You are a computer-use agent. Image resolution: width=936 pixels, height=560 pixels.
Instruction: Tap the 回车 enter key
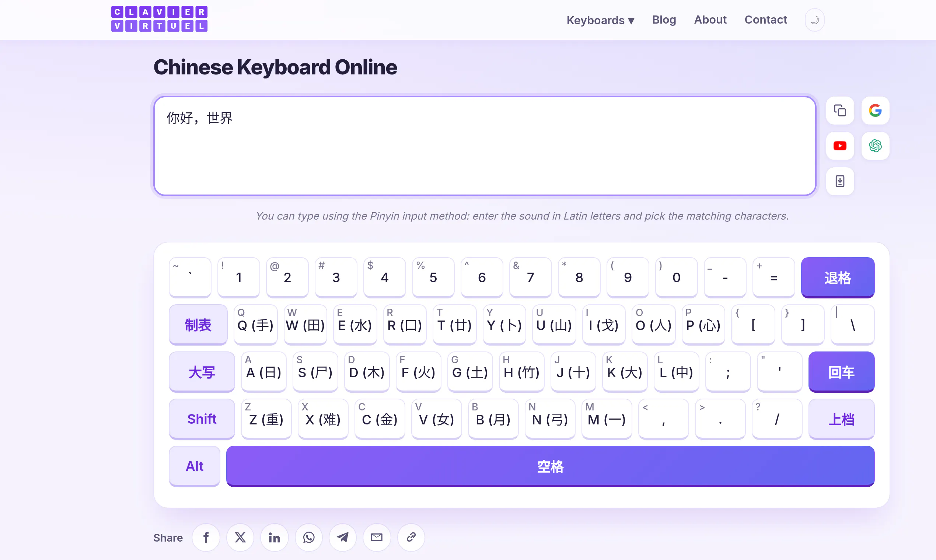[841, 372]
